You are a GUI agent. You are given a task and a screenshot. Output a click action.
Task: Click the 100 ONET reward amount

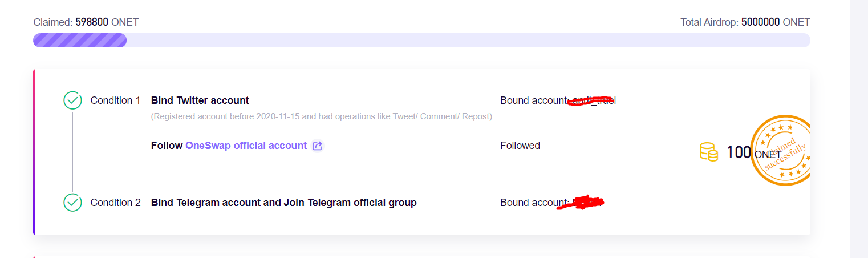coord(753,152)
